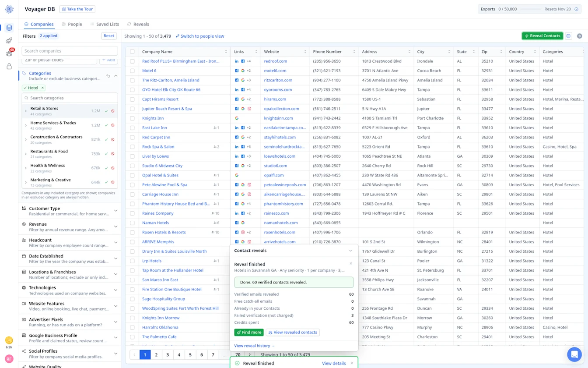Select the Red Carpet Inn row checkbox

point(132,137)
